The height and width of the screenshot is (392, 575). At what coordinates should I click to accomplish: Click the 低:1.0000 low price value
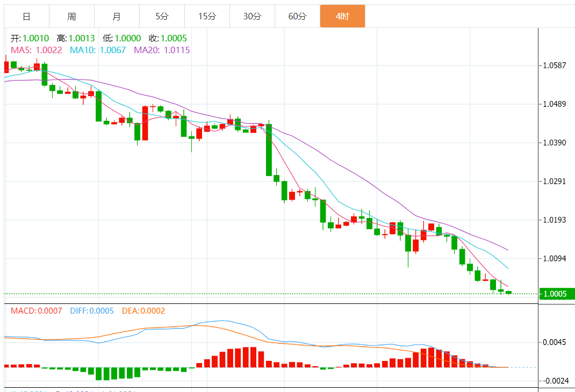pyautogui.click(x=122, y=38)
